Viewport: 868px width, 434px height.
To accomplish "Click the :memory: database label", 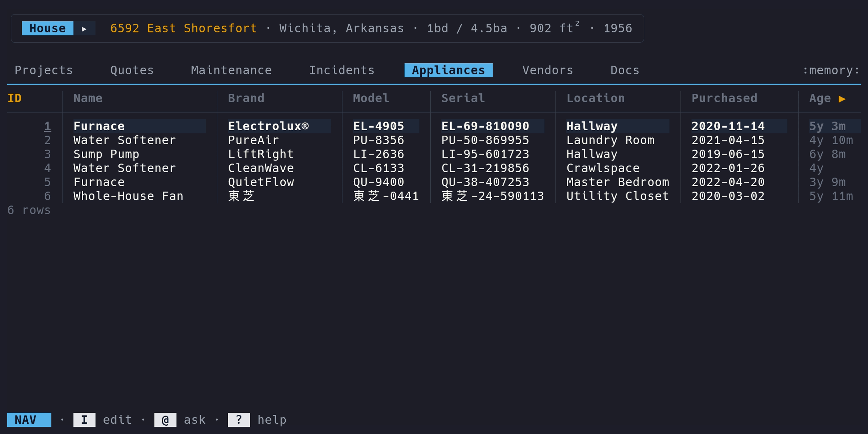I will (831, 70).
